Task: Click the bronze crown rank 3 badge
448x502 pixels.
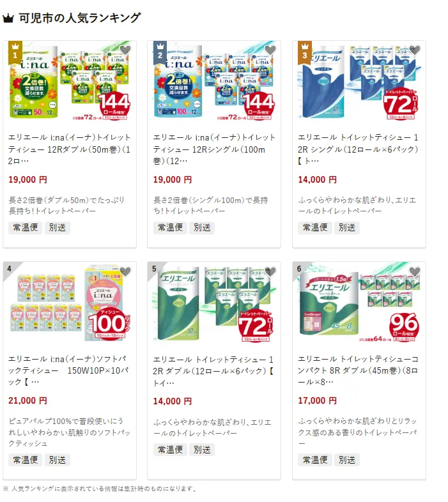Action: click(305, 52)
